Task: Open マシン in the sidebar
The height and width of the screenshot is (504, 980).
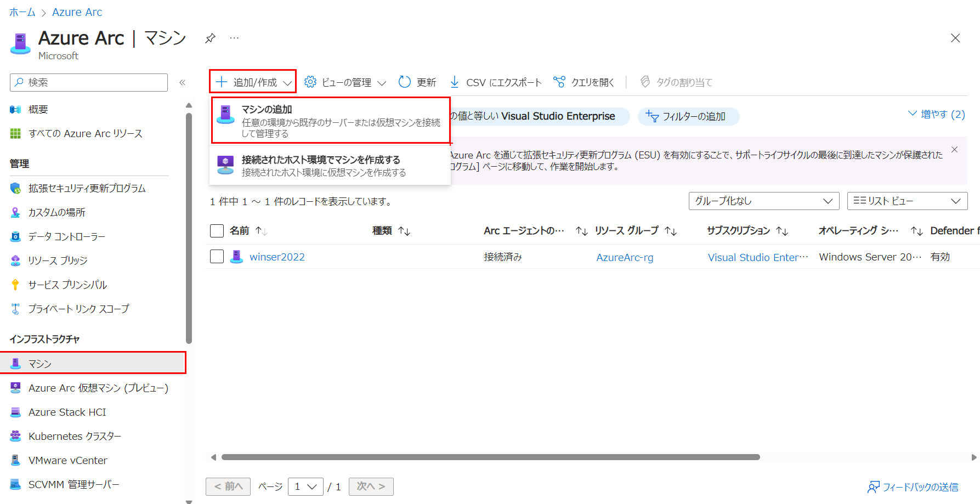Action: pyautogui.click(x=93, y=364)
